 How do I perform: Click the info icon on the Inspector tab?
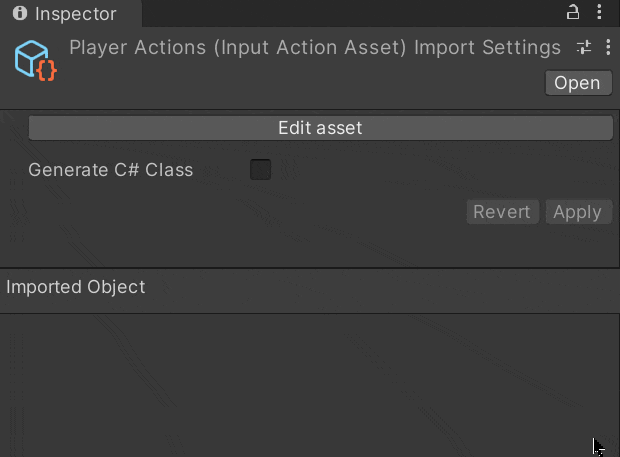[x=20, y=14]
